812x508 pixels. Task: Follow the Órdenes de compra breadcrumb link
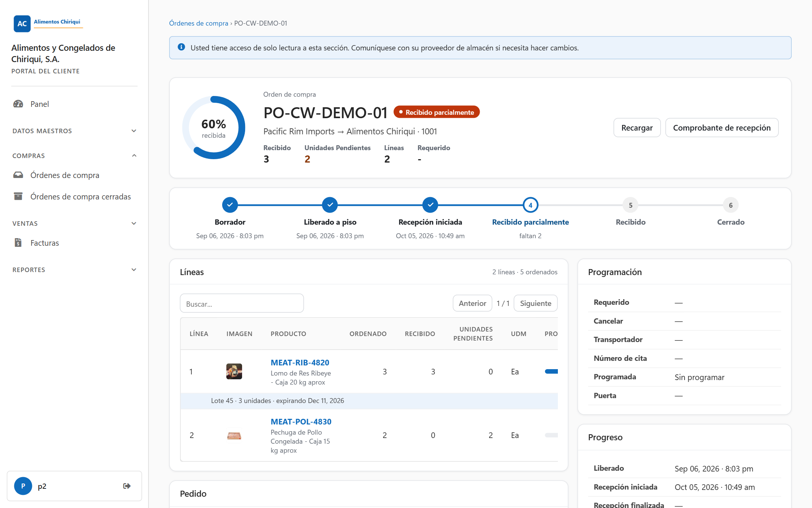[198, 23]
